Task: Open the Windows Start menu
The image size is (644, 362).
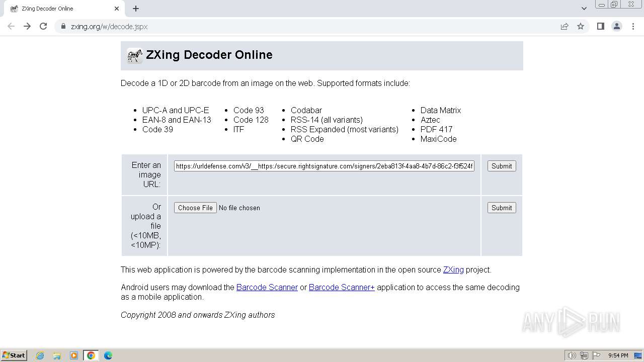Action: tap(14, 355)
